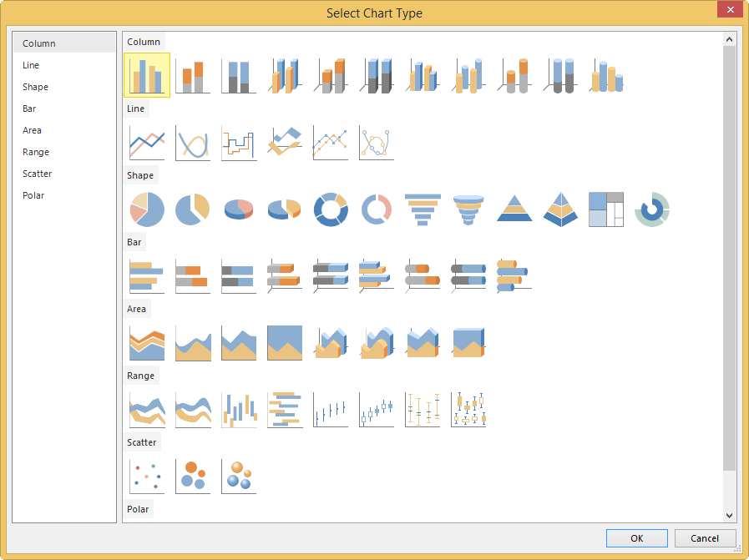
Task: Select the box plot chart icon
Action: [x=468, y=410]
